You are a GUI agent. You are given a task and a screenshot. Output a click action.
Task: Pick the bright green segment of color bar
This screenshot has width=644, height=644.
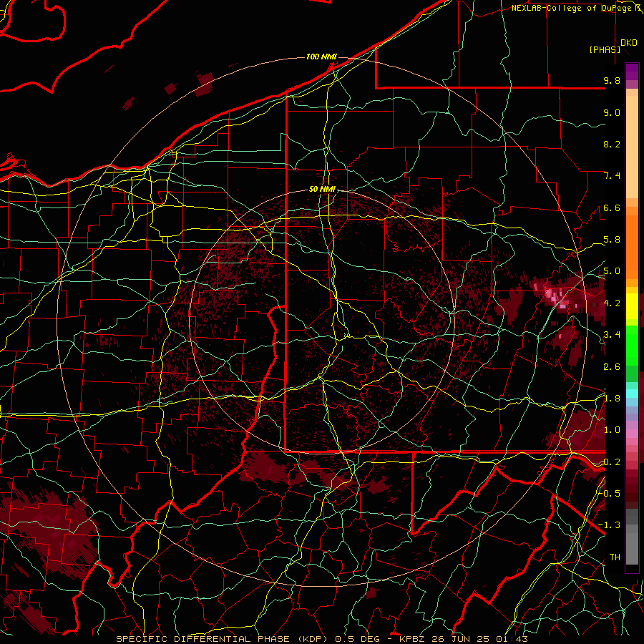pyautogui.click(x=632, y=346)
